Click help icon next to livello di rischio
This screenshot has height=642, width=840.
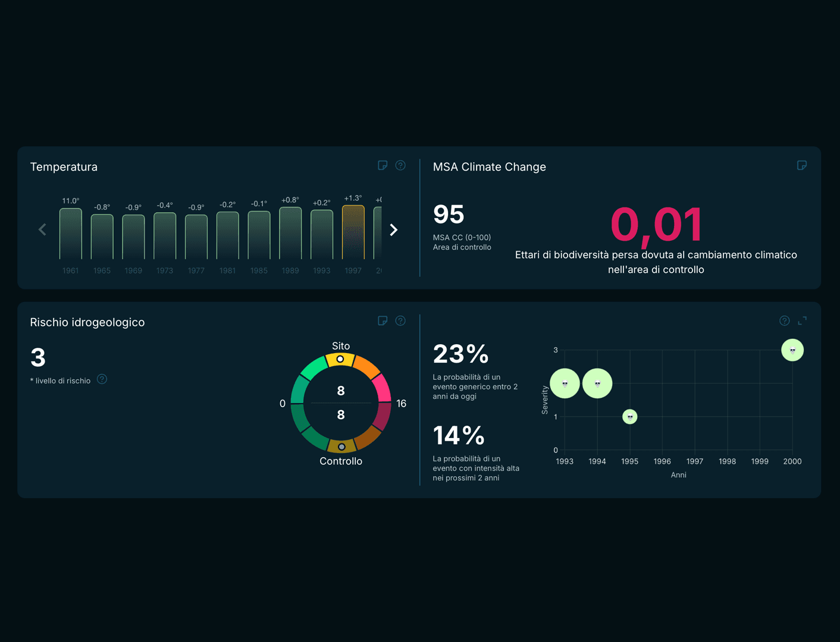[102, 379]
